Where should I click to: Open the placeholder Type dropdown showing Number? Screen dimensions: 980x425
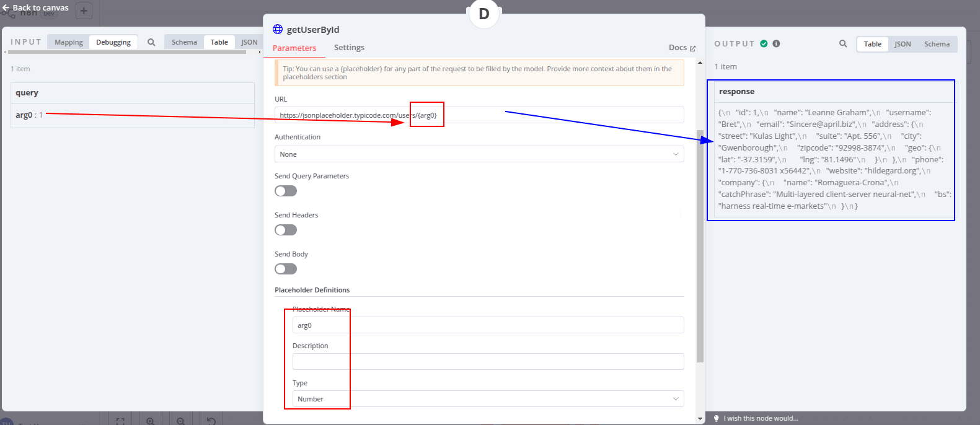pos(487,398)
